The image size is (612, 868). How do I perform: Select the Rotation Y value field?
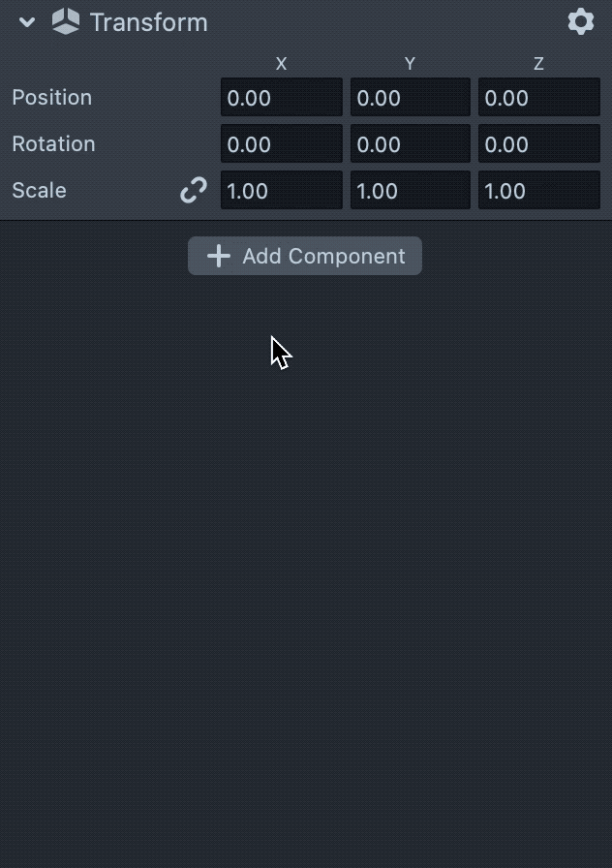(410, 144)
